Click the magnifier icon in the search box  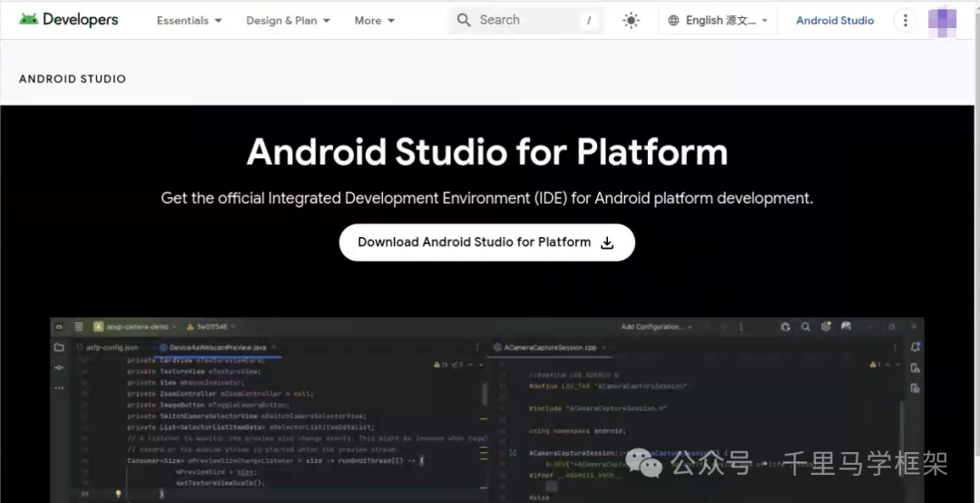[464, 20]
